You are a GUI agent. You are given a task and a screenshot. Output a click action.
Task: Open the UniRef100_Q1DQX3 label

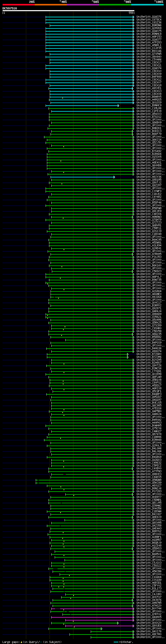149,460
